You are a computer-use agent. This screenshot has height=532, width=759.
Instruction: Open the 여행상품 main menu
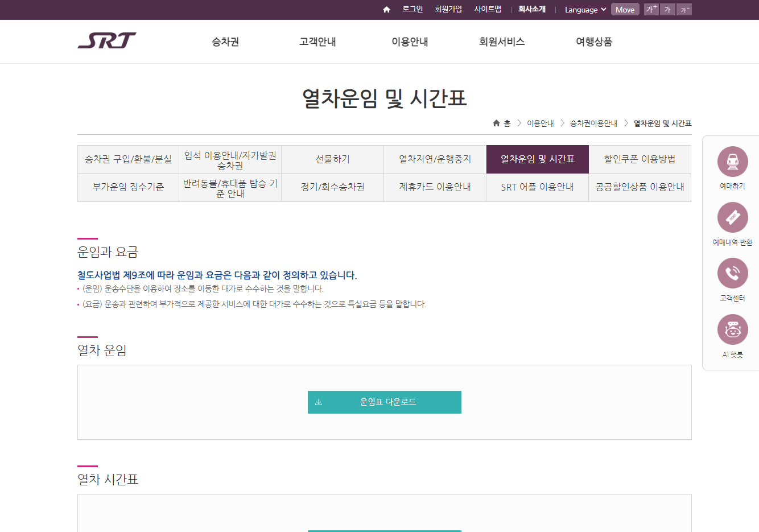594,42
